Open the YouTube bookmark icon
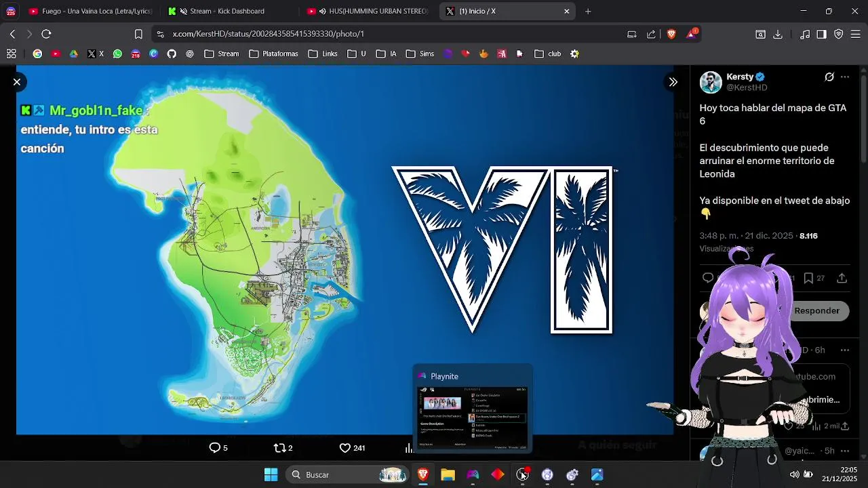 tap(56, 54)
